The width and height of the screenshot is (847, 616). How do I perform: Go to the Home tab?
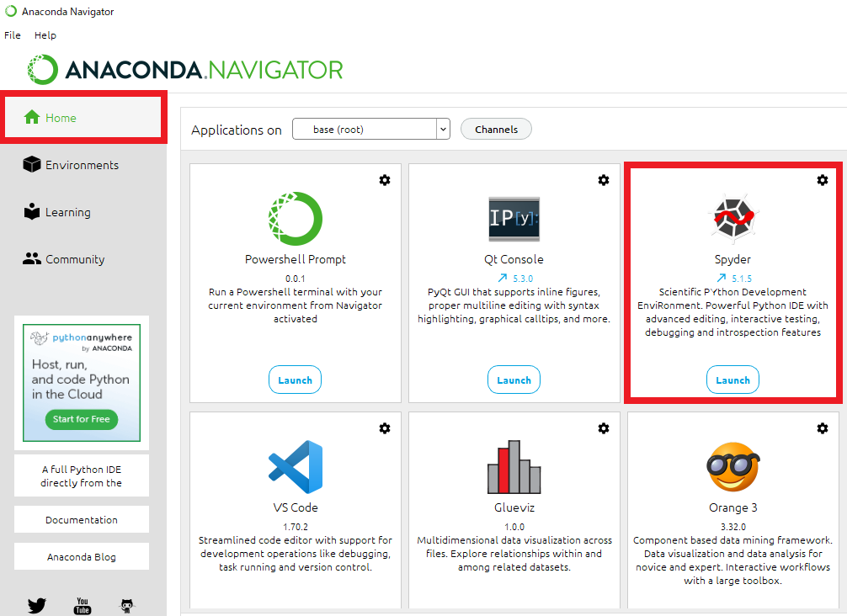coord(83,118)
